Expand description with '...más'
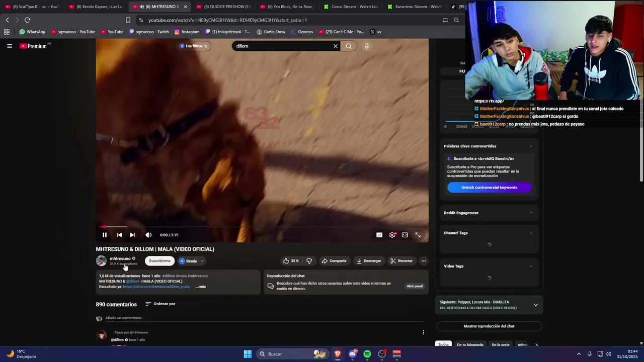 (x=200, y=287)
